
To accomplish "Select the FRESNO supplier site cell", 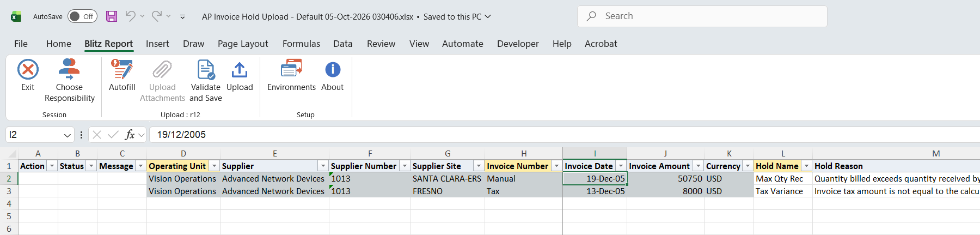I will point(448,191).
